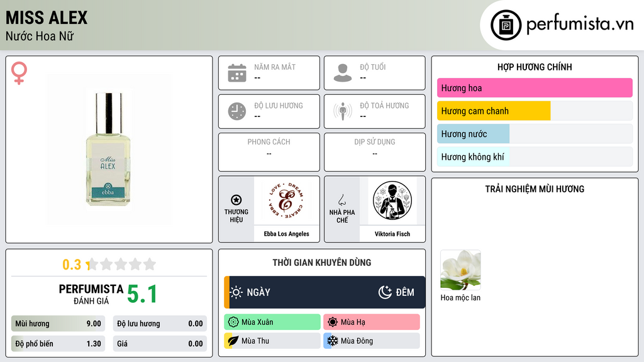Select the Mùa Đông season bar
644x362 pixels.
click(x=372, y=341)
